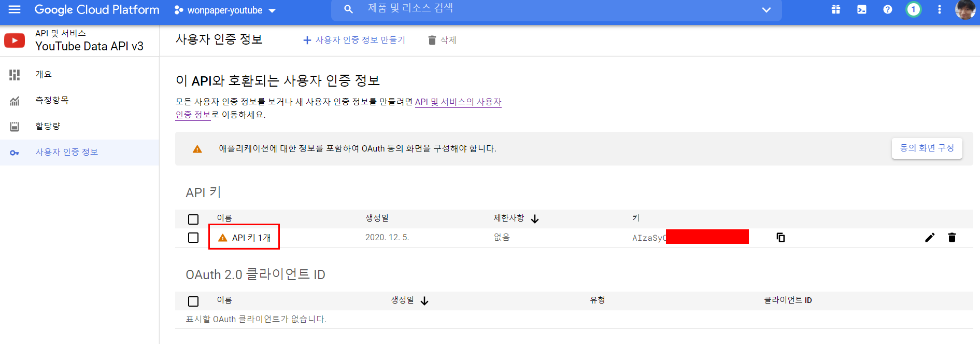The image size is (980, 344).
Task: Click the key icon for credentials
Action: pos(15,153)
